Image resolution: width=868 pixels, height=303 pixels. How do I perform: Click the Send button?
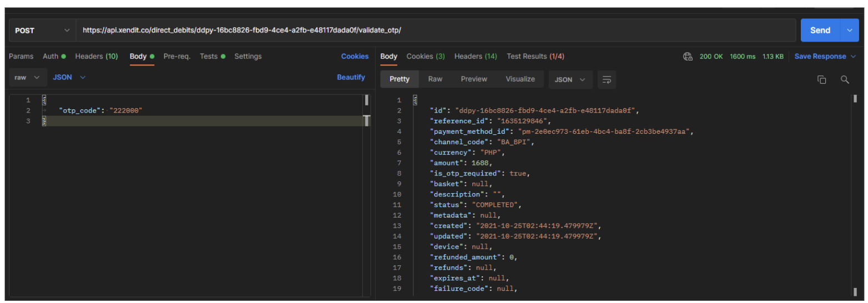[x=821, y=31]
